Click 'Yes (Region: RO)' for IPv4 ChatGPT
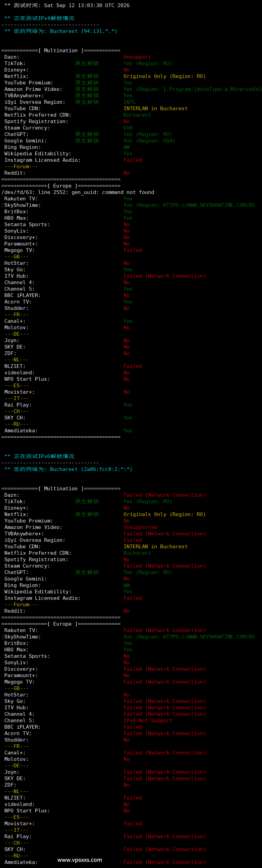262x868 pixels. [x=148, y=134]
